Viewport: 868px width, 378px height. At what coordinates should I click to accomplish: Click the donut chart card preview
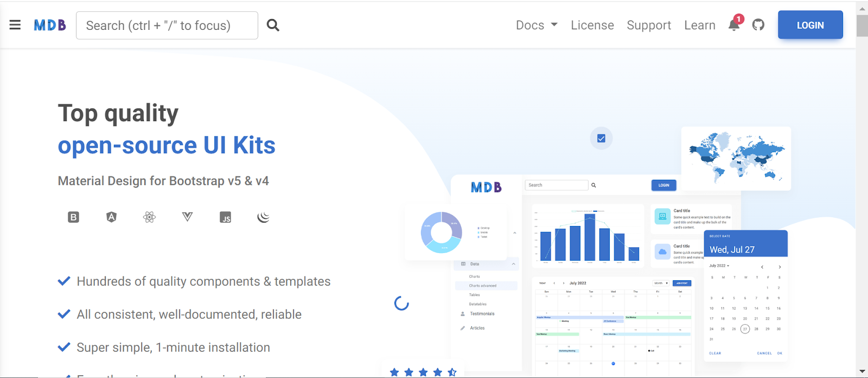(x=456, y=232)
